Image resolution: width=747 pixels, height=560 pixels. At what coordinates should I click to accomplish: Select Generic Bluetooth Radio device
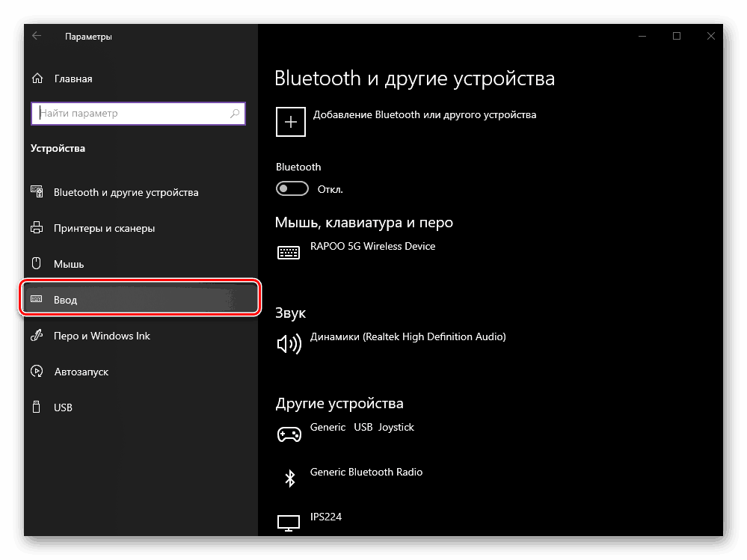(366, 472)
